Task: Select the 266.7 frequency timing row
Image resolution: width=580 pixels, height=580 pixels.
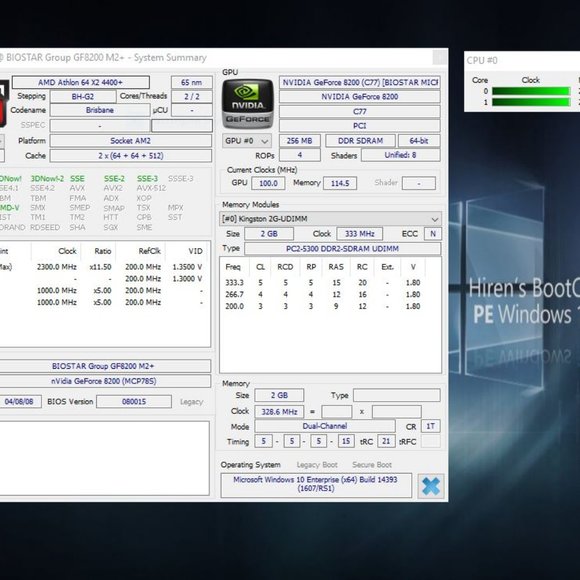Action: [323, 294]
